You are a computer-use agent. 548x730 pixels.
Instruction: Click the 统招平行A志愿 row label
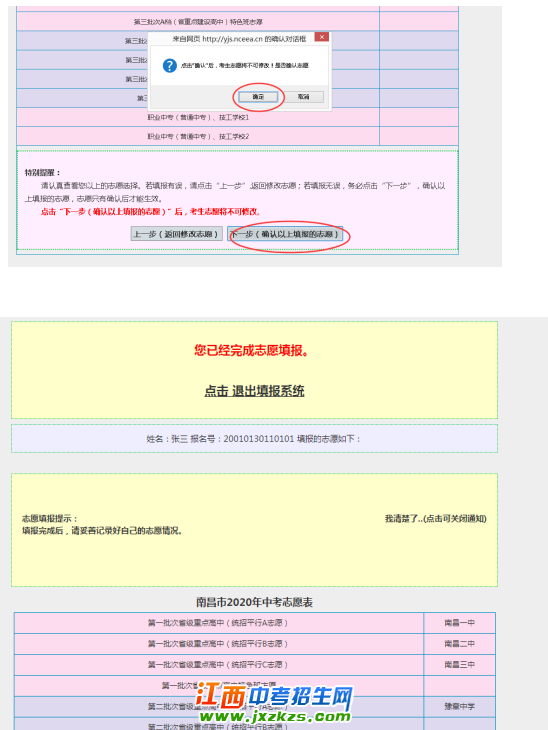[x=218, y=623]
